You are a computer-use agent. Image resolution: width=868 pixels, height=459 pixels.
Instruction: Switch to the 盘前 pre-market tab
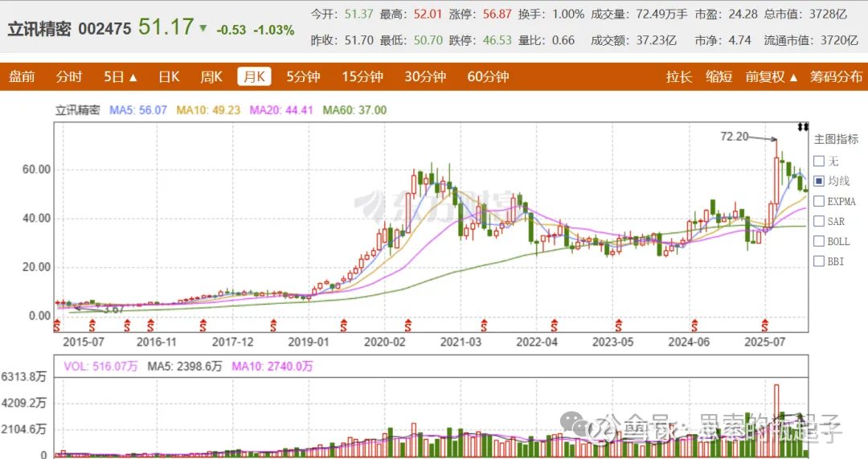[22, 77]
